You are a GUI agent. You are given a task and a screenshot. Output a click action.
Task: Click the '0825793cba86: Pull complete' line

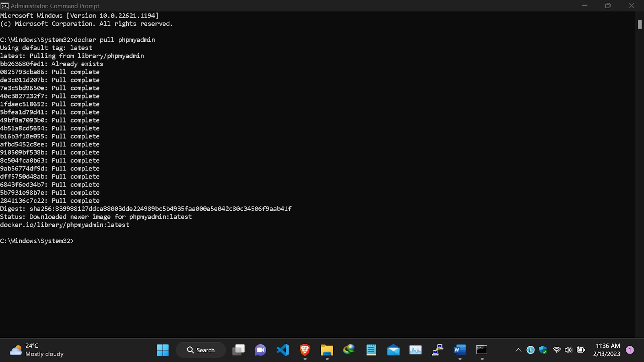point(50,72)
